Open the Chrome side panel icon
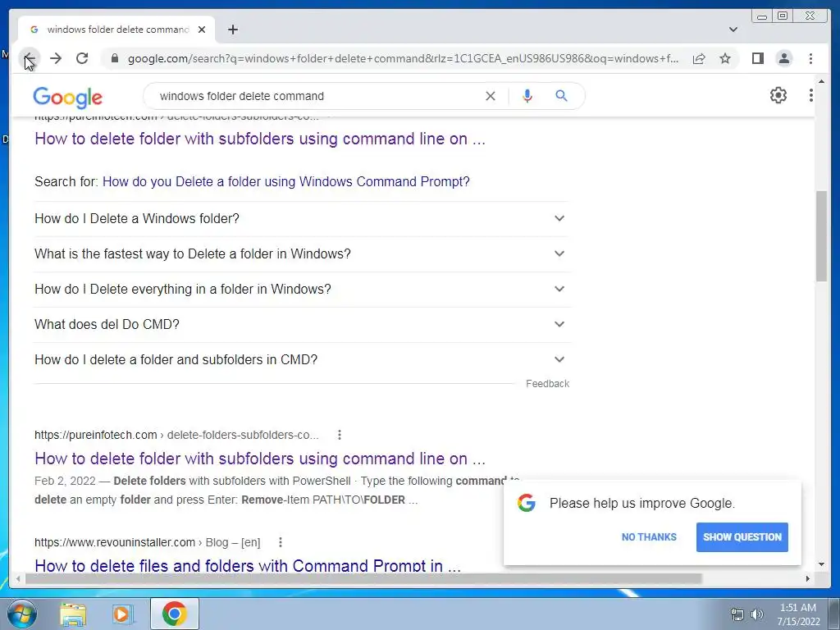Viewport: 840px width, 630px height. click(757, 58)
